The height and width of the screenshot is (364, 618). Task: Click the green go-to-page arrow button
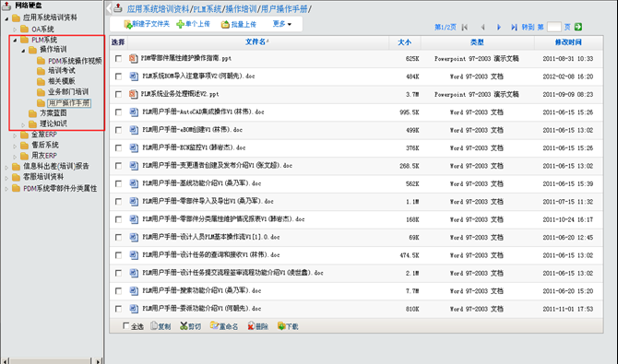pyautogui.click(x=578, y=27)
